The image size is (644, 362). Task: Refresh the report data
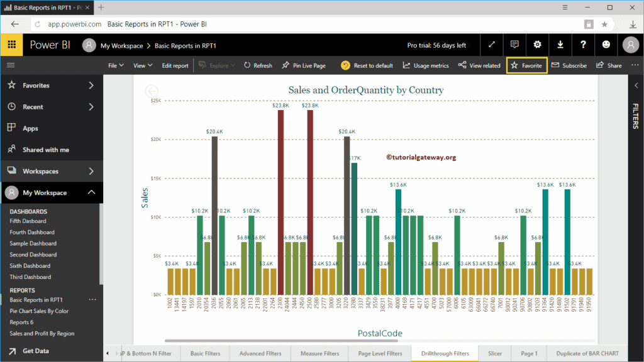coord(257,65)
